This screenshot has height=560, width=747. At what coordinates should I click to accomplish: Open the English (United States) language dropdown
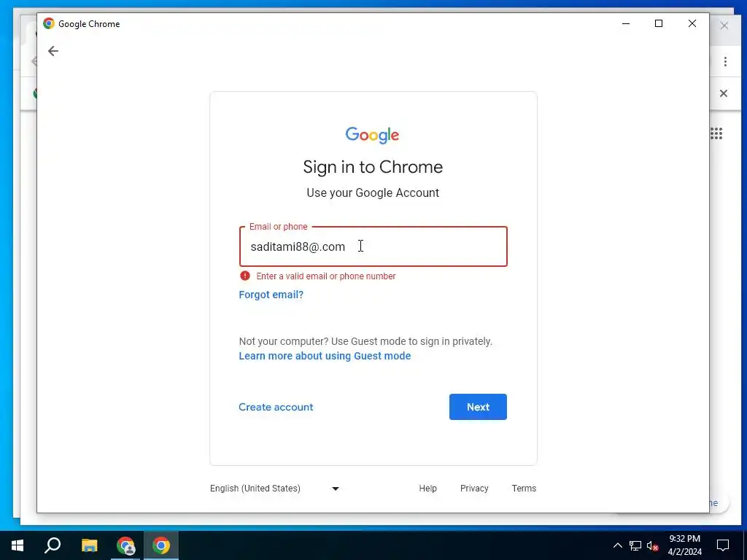(274, 488)
